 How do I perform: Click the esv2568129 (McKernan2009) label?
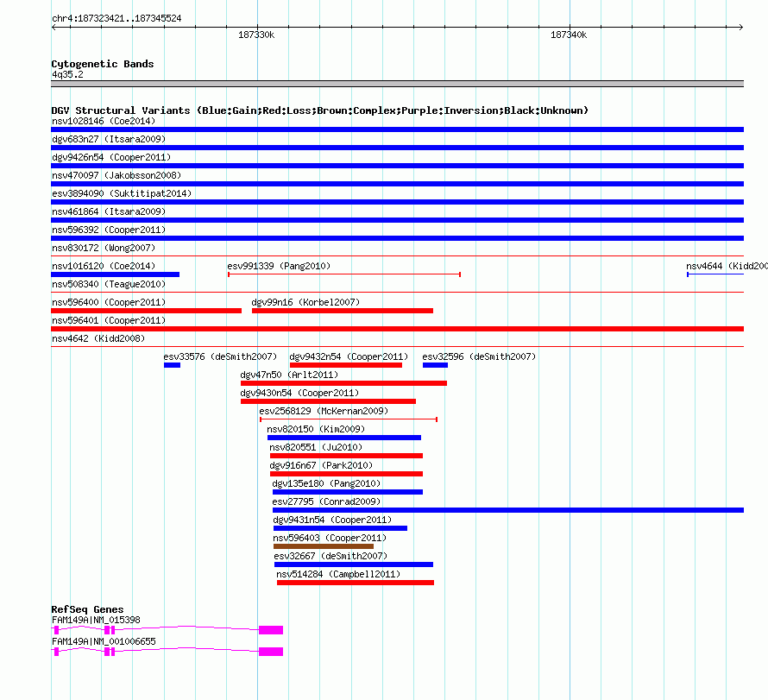[x=324, y=411]
